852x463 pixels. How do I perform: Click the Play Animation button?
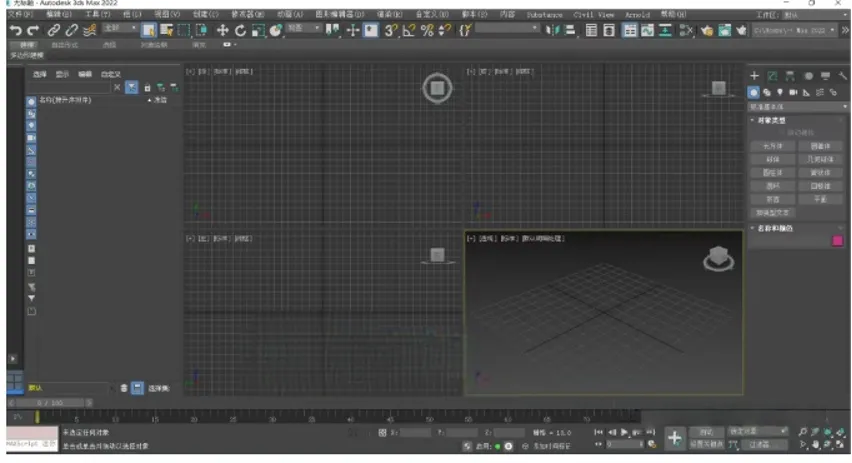click(x=624, y=433)
